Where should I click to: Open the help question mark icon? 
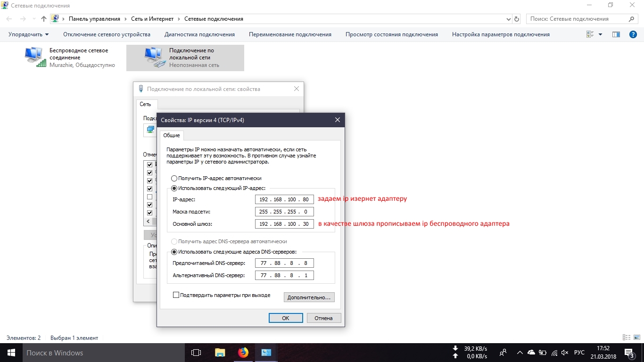tap(633, 34)
